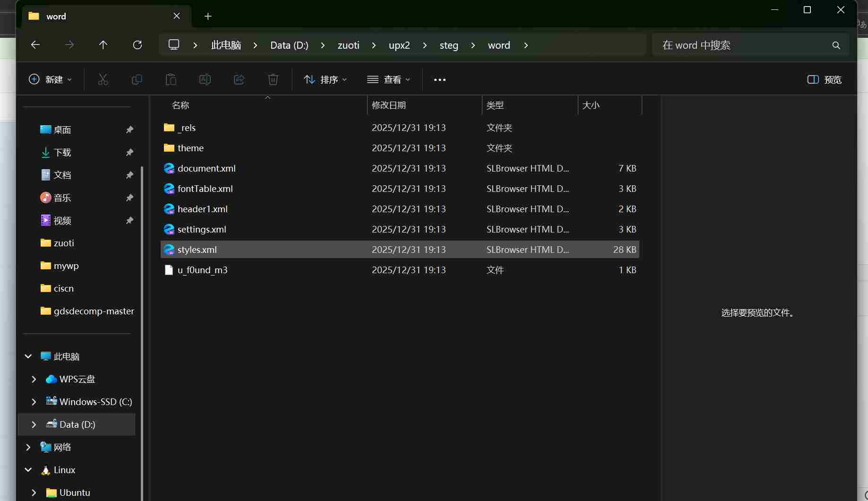
Task: Open the New (新建) dropdown
Action: click(x=50, y=79)
